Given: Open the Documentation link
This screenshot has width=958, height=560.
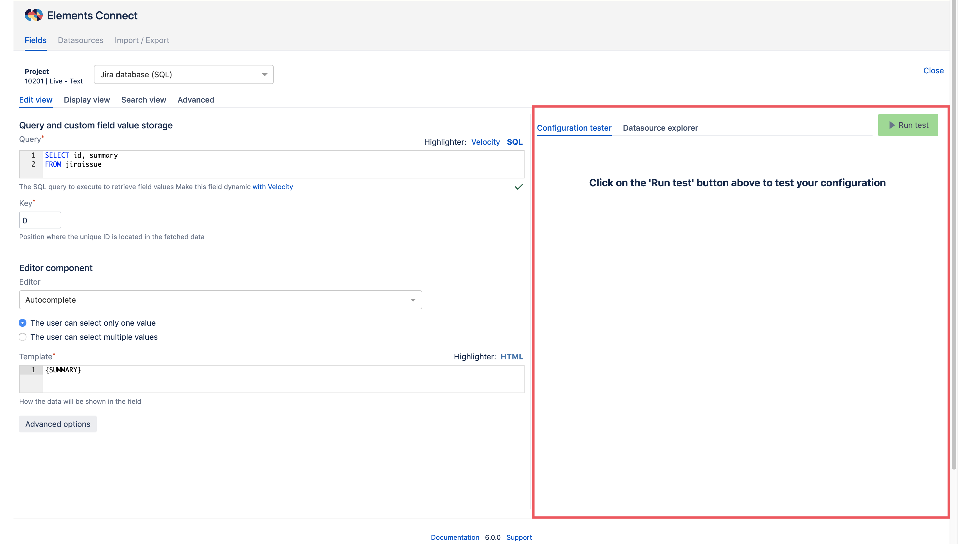Looking at the screenshot, I should (x=455, y=537).
